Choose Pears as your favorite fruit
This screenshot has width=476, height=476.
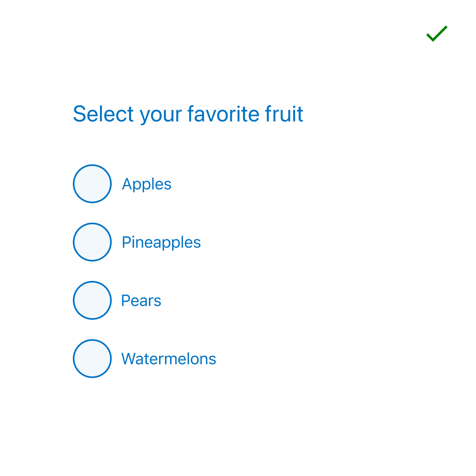coord(92,300)
